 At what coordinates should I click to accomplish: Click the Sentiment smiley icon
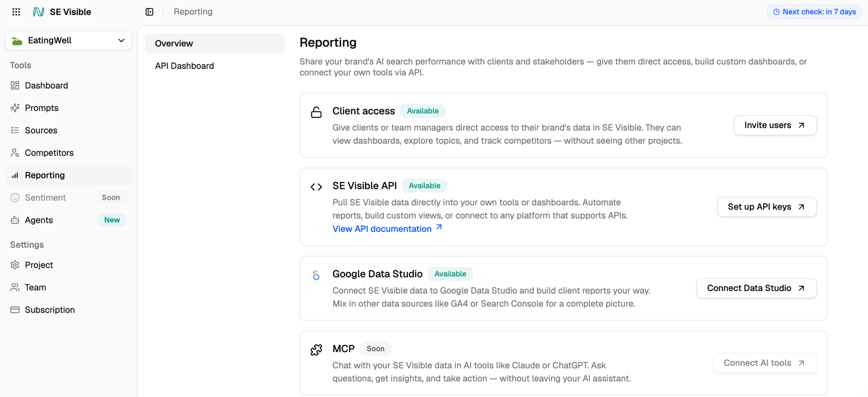pos(15,197)
